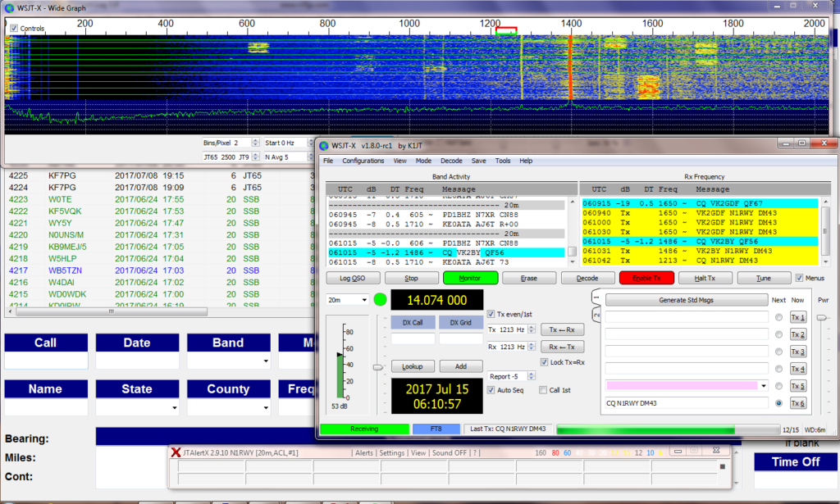Click the tab 1 bracket beside Generate Std Msgs
The height and width of the screenshot is (504, 840).
(596, 297)
